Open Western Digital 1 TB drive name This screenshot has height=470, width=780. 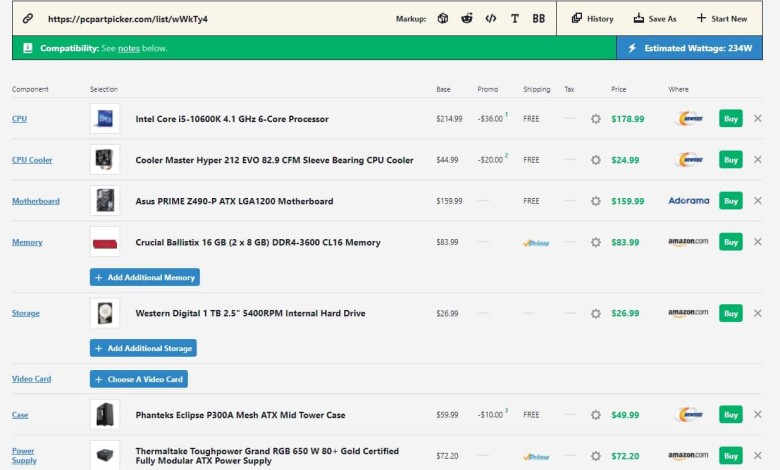250,313
